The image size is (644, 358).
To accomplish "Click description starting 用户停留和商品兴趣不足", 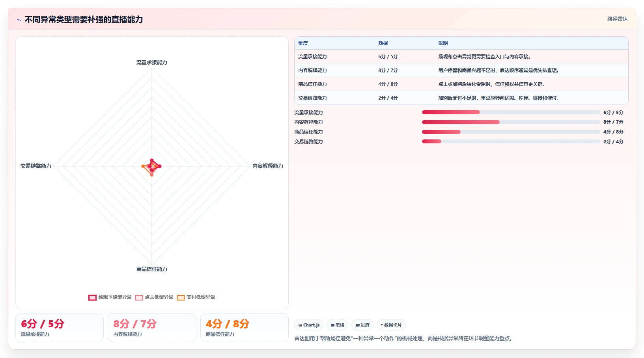I will (498, 70).
